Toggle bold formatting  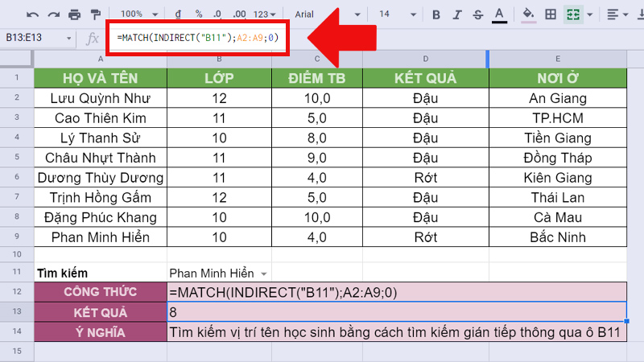click(x=436, y=14)
